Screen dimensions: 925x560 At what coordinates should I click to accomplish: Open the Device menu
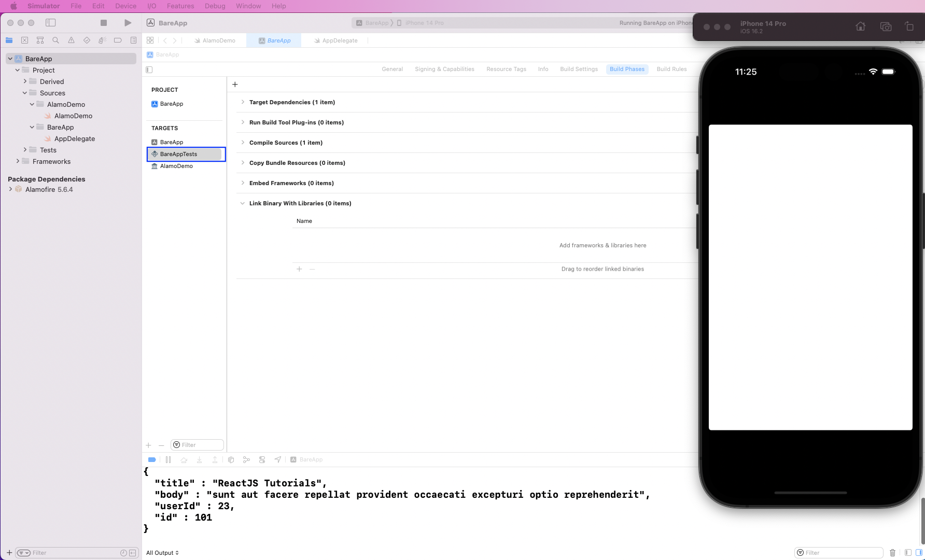[x=126, y=6]
